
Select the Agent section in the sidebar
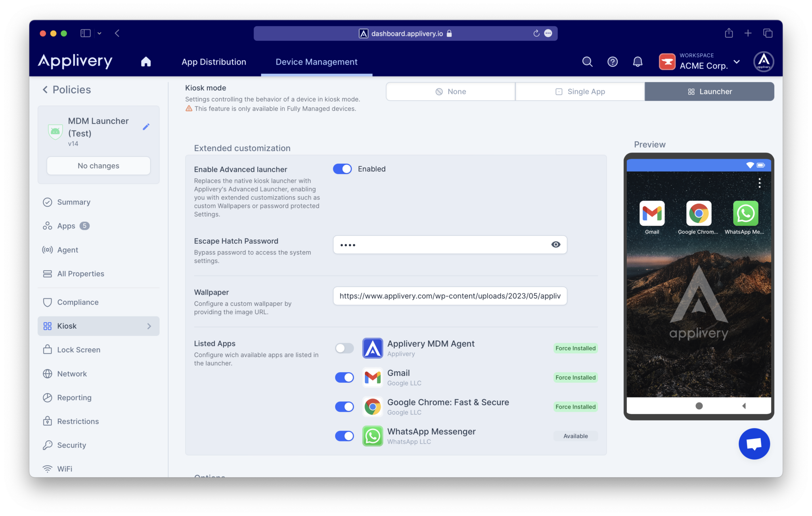tap(67, 250)
